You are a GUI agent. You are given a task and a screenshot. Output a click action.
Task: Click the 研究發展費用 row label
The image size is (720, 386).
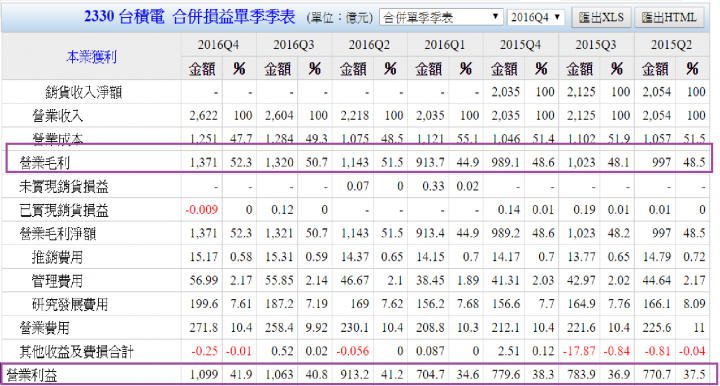[70, 304]
